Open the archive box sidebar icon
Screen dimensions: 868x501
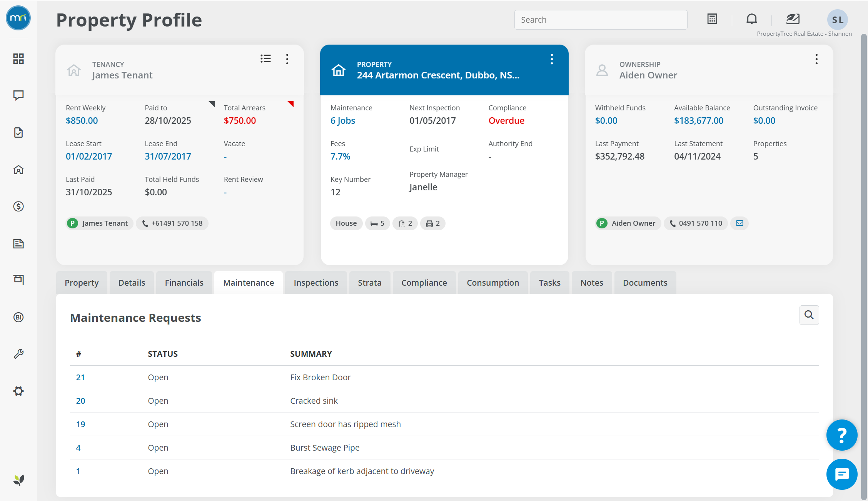(x=18, y=280)
